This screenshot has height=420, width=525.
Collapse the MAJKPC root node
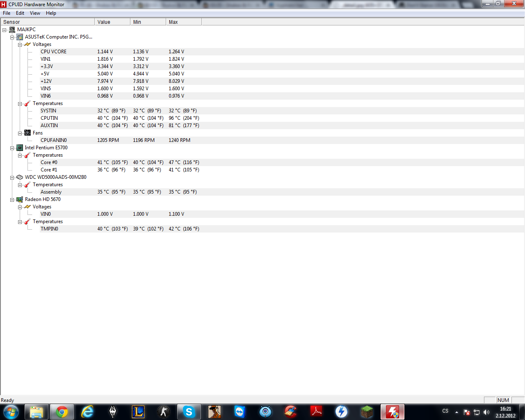point(5,30)
